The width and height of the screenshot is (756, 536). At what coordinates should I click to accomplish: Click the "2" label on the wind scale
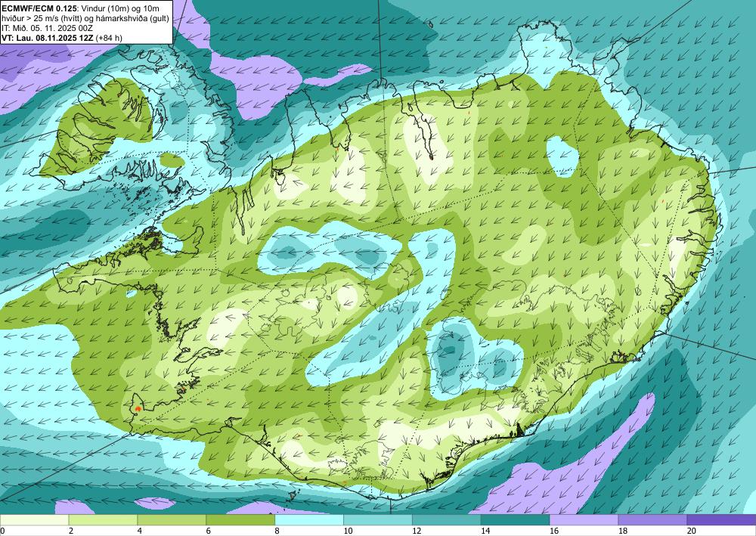71,531
